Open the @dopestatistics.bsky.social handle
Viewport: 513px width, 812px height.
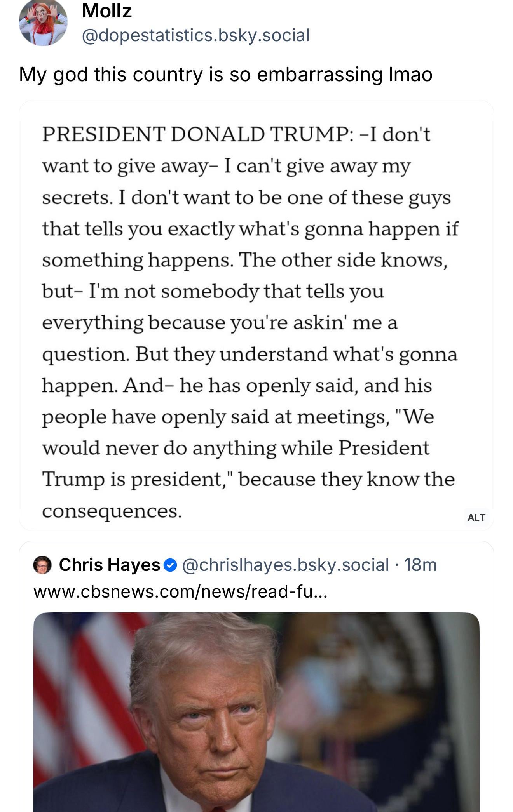[x=195, y=35]
